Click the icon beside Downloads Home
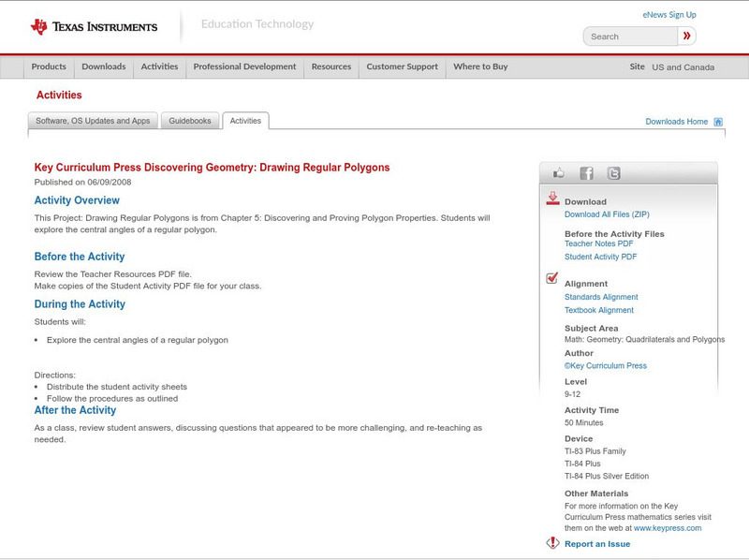Screen dimensions: 749x560 (x=717, y=121)
